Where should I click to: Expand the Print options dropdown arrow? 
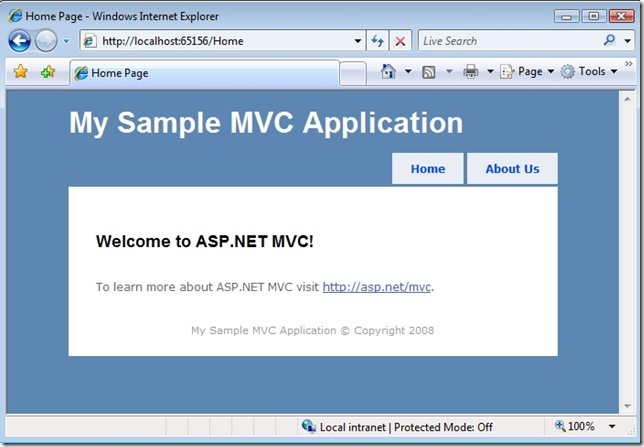pos(490,71)
